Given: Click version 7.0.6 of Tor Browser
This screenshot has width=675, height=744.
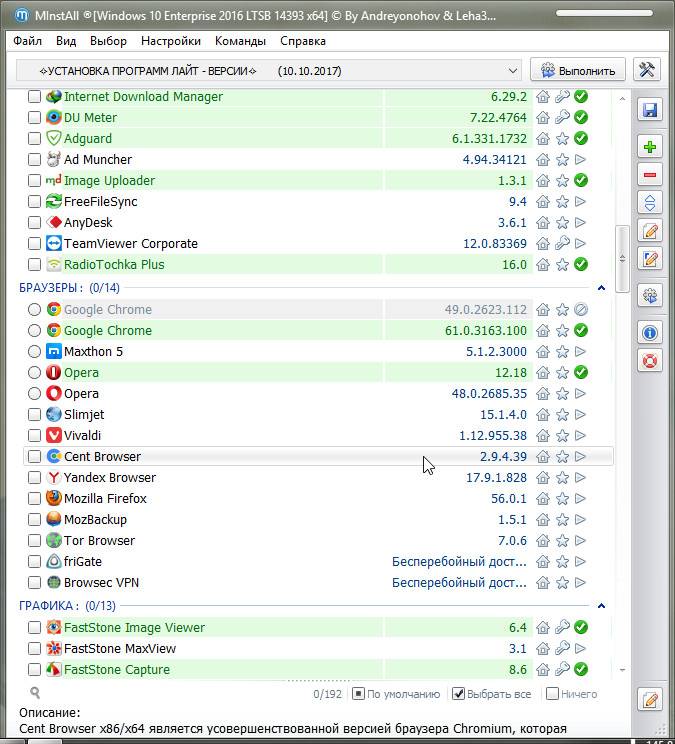Looking at the screenshot, I should pyautogui.click(x=512, y=540).
